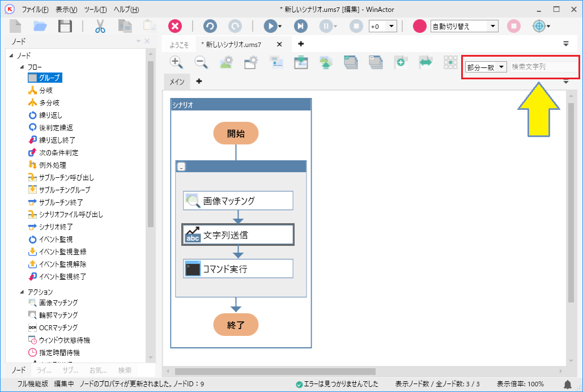Switch to 検索 bottom panel tab
The height and width of the screenshot is (392, 583).
point(125,370)
